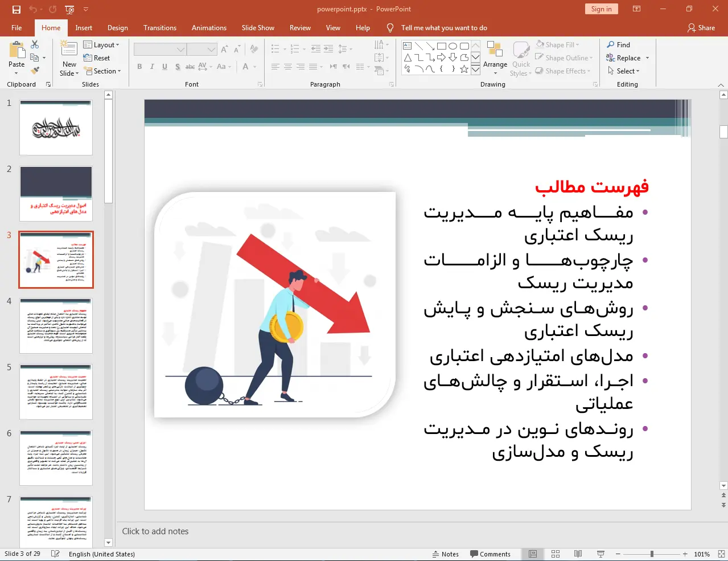Fit slide to current window icon

pyautogui.click(x=721, y=554)
